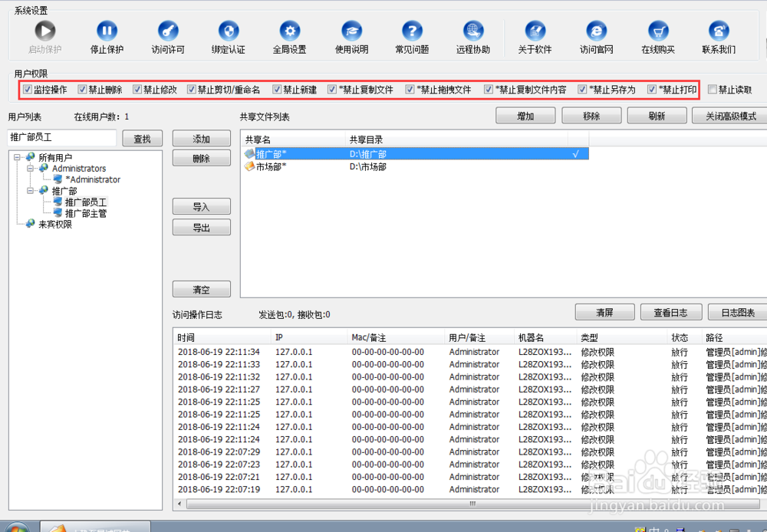Open 访问许可 key icon
The height and width of the screenshot is (532, 767).
(x=168, y=31)
